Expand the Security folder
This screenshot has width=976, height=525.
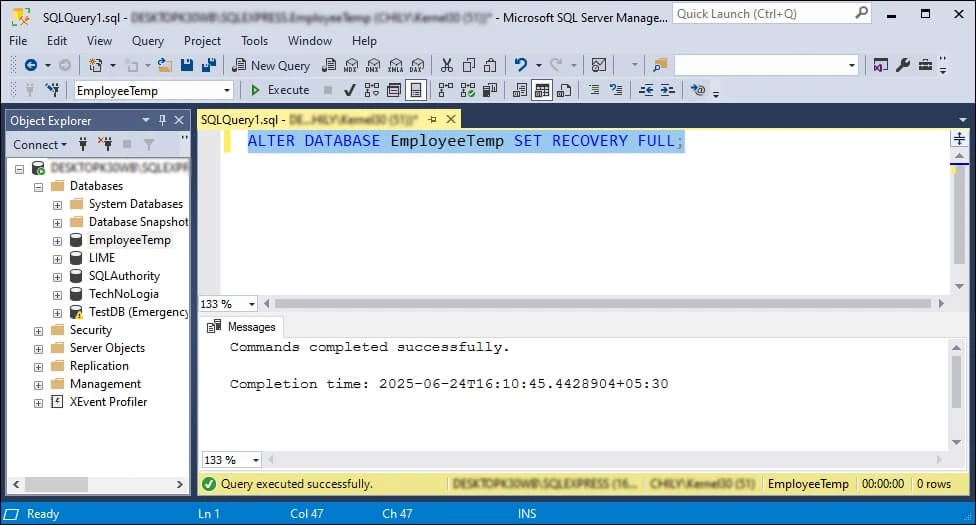pos(39,331)
